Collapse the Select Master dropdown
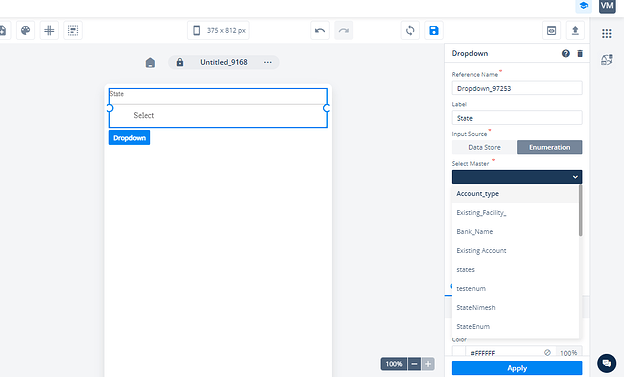624x377 pixels. [x=517, y=177]
